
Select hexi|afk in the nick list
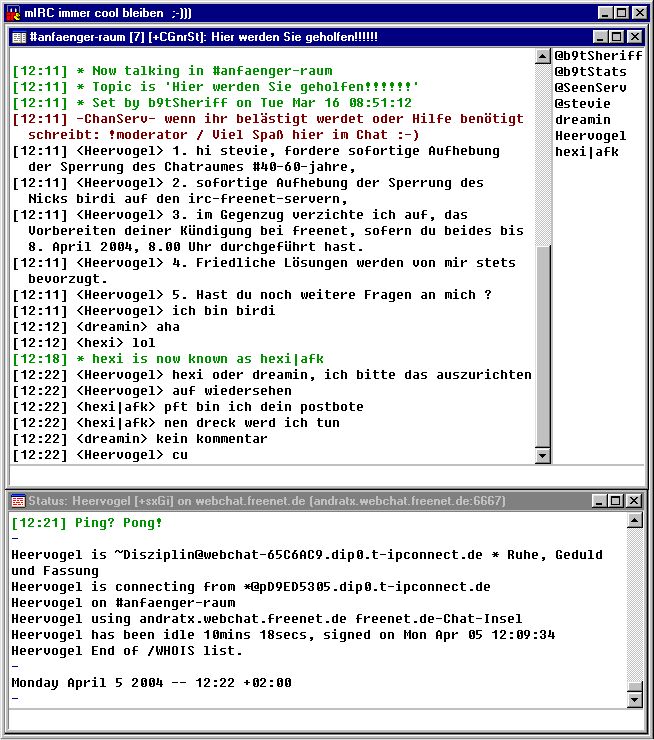587,152
